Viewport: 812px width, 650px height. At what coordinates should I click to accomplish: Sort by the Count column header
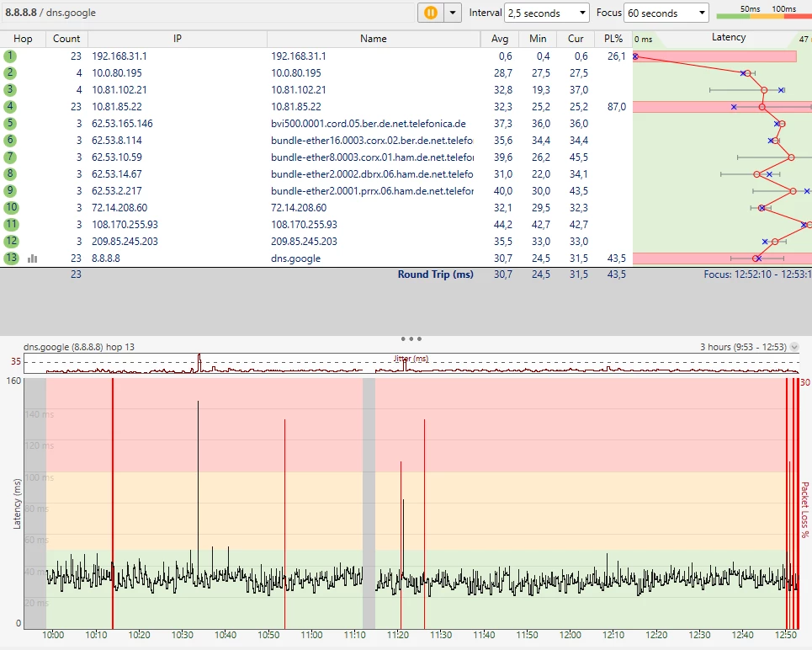pos(66,39)
